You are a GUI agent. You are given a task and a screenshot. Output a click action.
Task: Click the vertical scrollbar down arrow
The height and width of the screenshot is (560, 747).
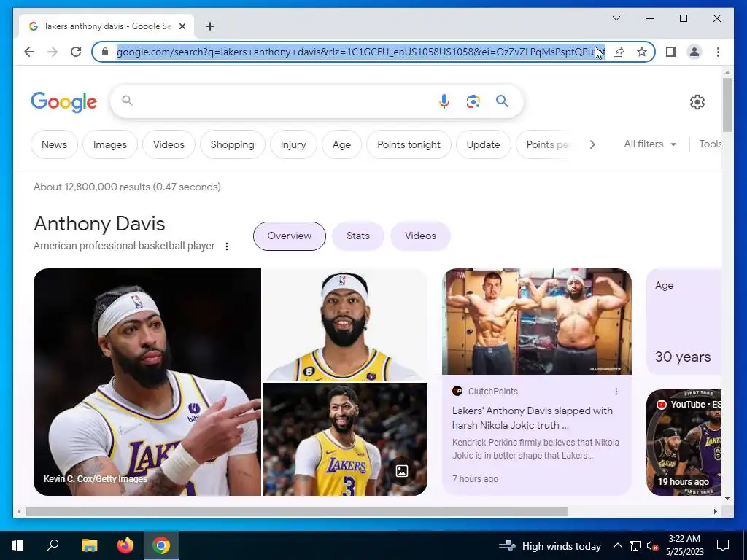[x=727, y=499]
